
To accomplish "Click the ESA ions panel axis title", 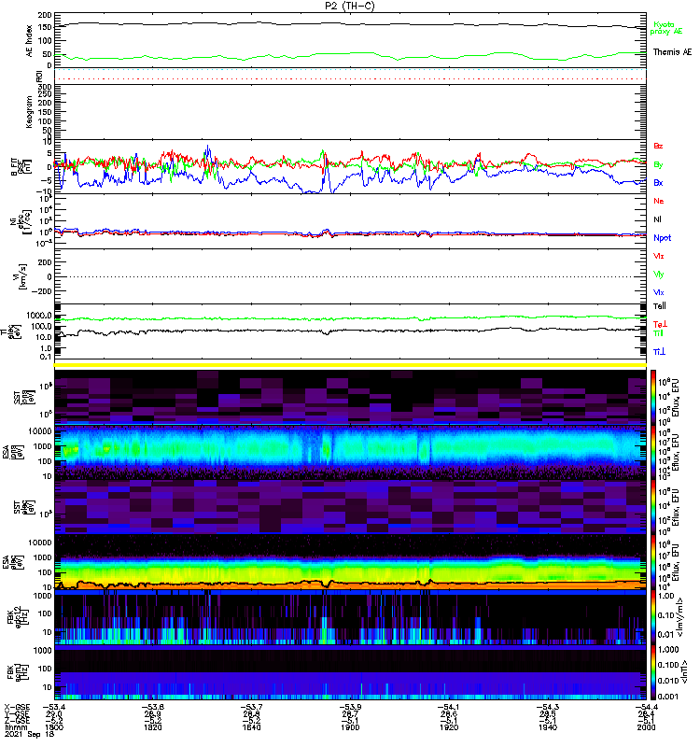I will point(12,453).
